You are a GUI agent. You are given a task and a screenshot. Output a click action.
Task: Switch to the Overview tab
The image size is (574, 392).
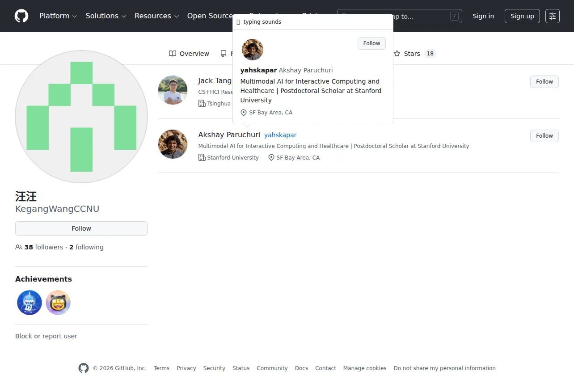point(189,54)
